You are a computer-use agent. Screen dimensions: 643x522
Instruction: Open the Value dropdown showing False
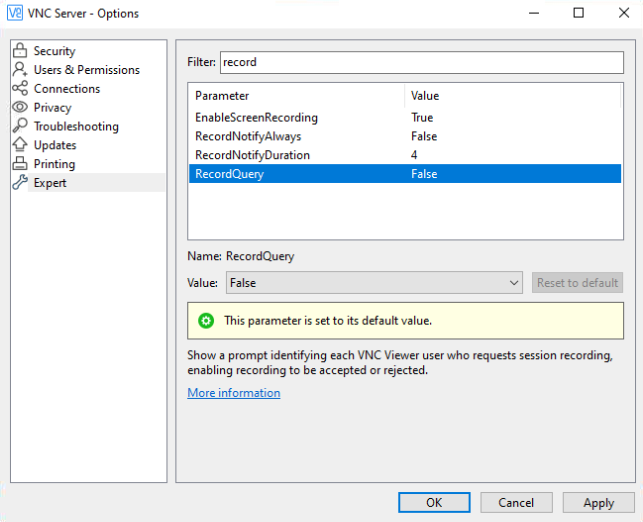pyautogui.click(x=374, y=283)
